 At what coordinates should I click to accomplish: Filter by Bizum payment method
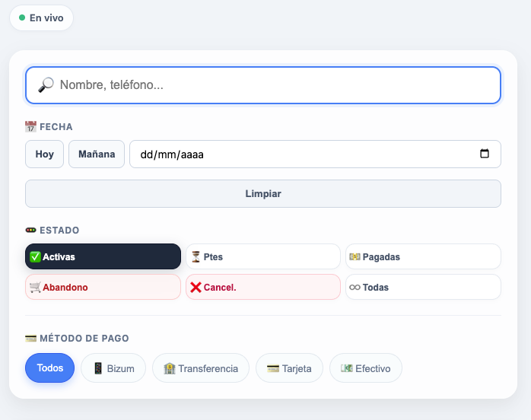coord(113,367)
